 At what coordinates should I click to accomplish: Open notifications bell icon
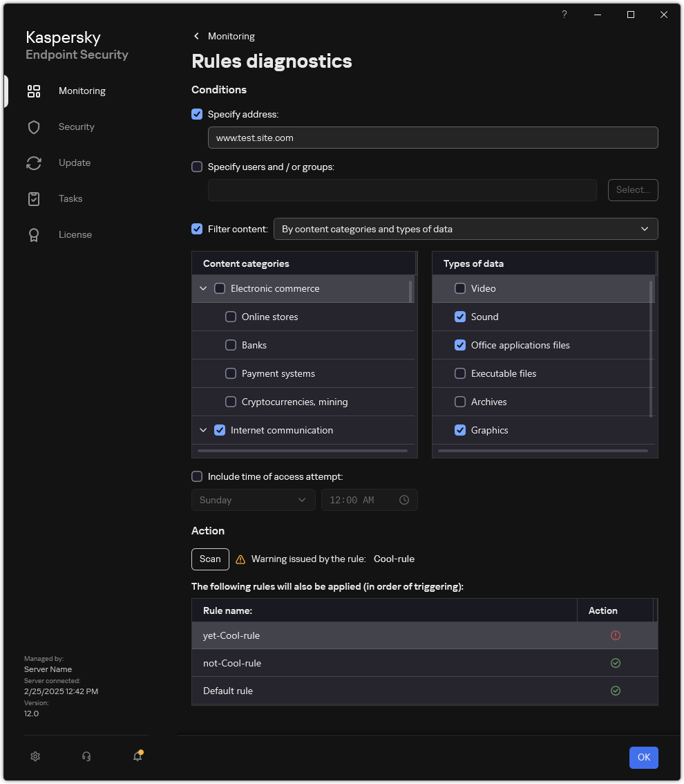(137, 756)
